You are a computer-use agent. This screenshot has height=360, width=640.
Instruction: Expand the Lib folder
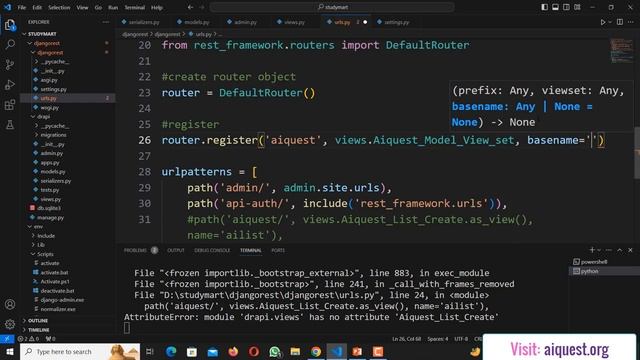pos(41,244)
